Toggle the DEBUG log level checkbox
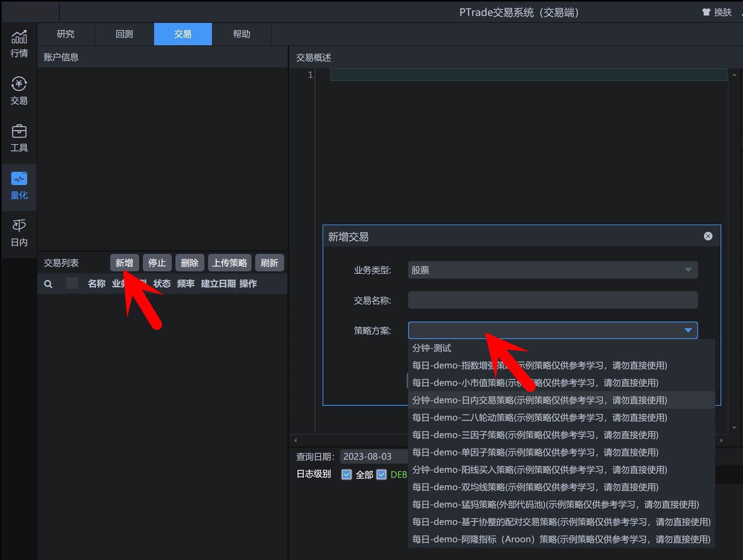Viewport: 743px width, 560px height. point(382,475)
